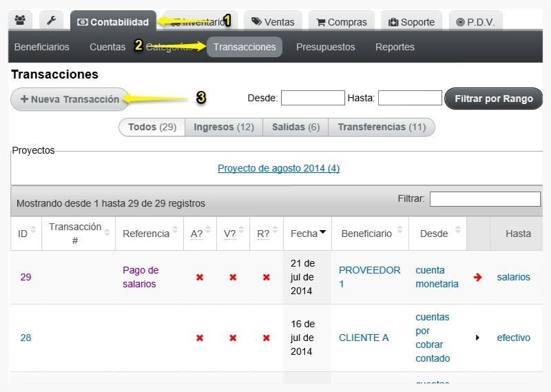Sort by V? column
Viewport: 551px width, 392px height.
pos(233,234)
